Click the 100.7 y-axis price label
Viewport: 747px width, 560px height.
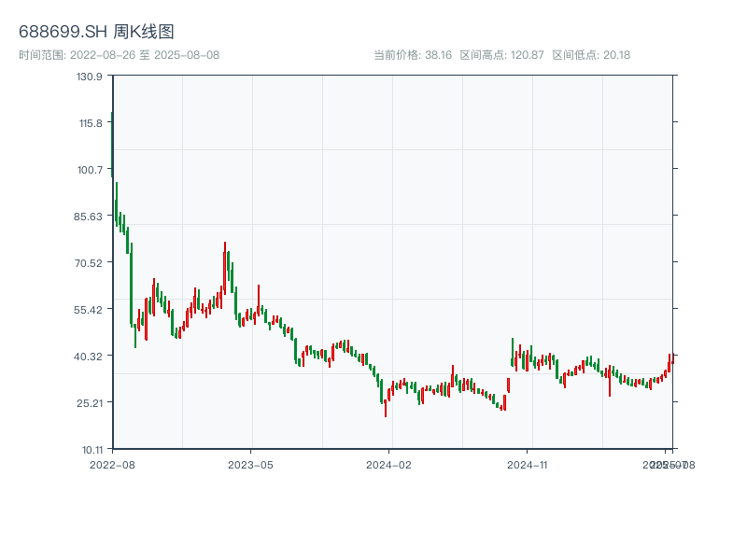tap(90, 169)
